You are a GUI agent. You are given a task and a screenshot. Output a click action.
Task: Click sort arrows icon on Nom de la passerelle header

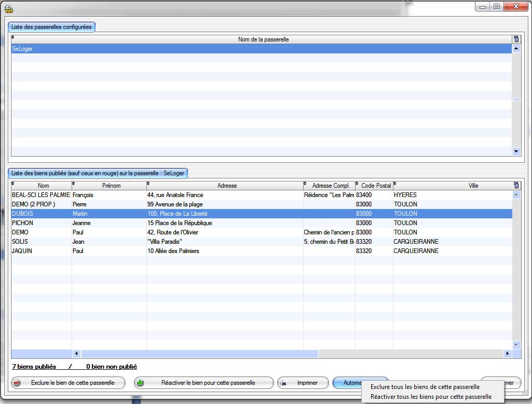tap(13, 37)
